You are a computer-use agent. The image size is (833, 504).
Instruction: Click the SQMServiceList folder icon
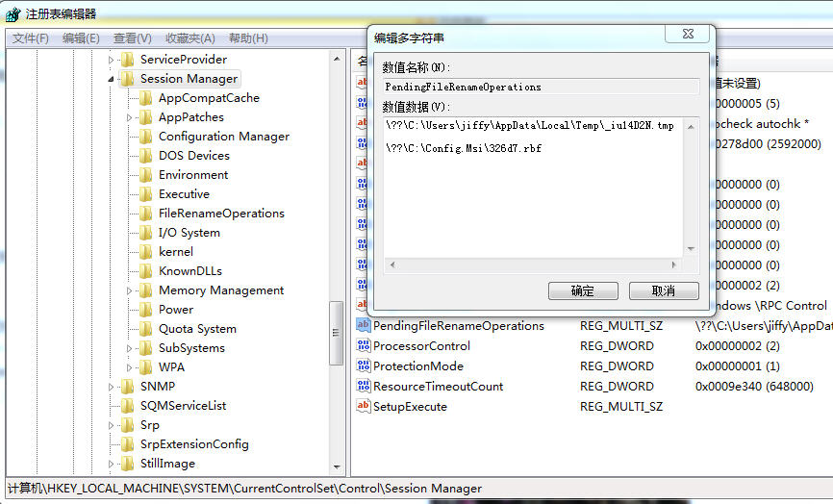[x=128, y=406]
